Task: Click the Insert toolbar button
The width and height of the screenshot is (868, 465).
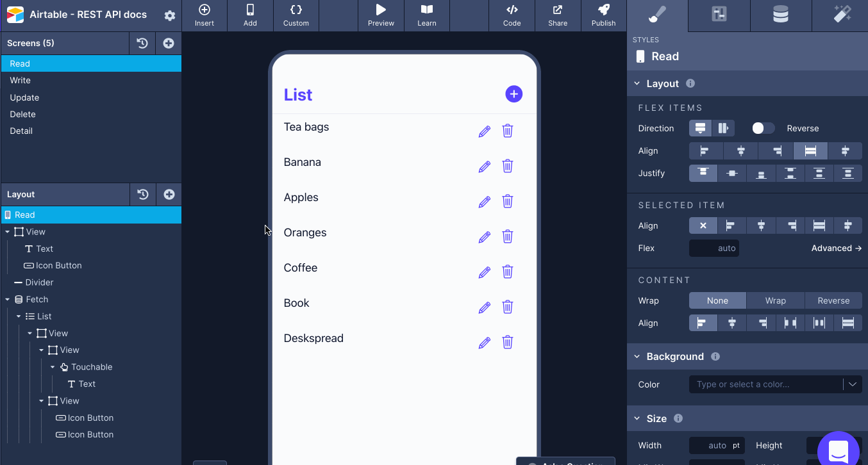Action: pyautogui.click(x=204, y=16)
